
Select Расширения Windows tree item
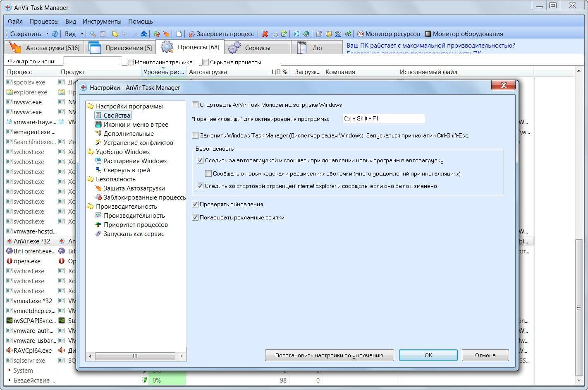click(x=131, y=161)
